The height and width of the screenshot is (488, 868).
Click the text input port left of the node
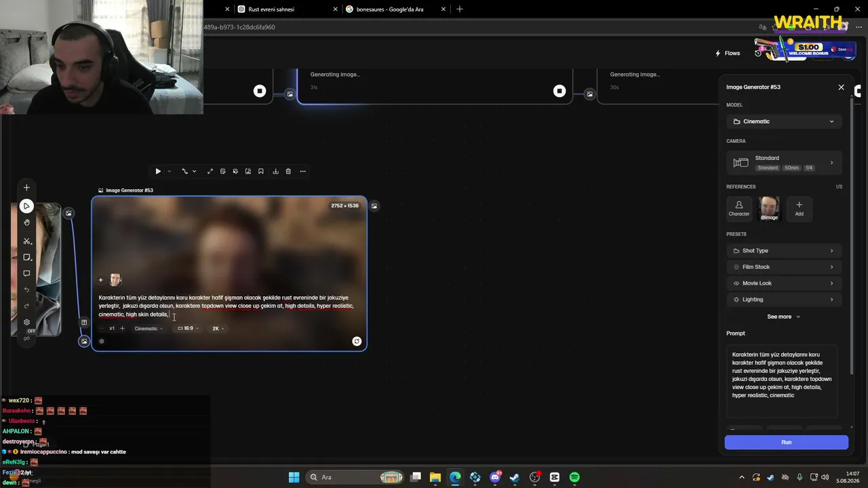coord(84,323)
